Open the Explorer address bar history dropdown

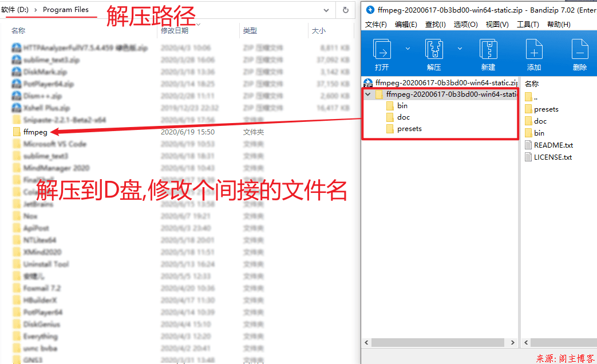[326, 10]
